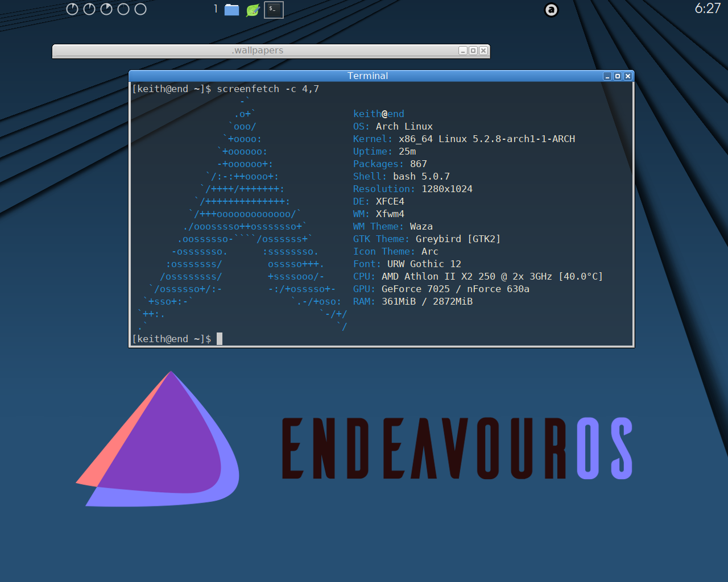Click the 'RAM: 361MiB / 2872MiB' line
The image size is (728, 582).
point(413,301)
